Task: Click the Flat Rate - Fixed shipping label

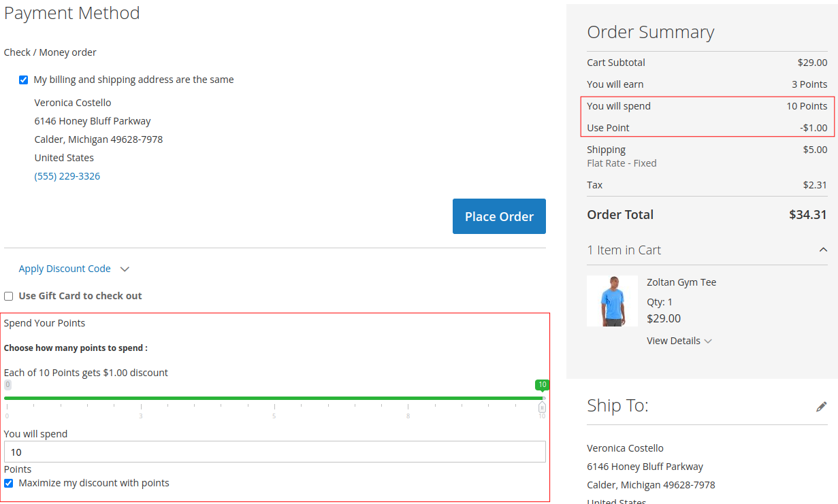Action: coord(622,163)
